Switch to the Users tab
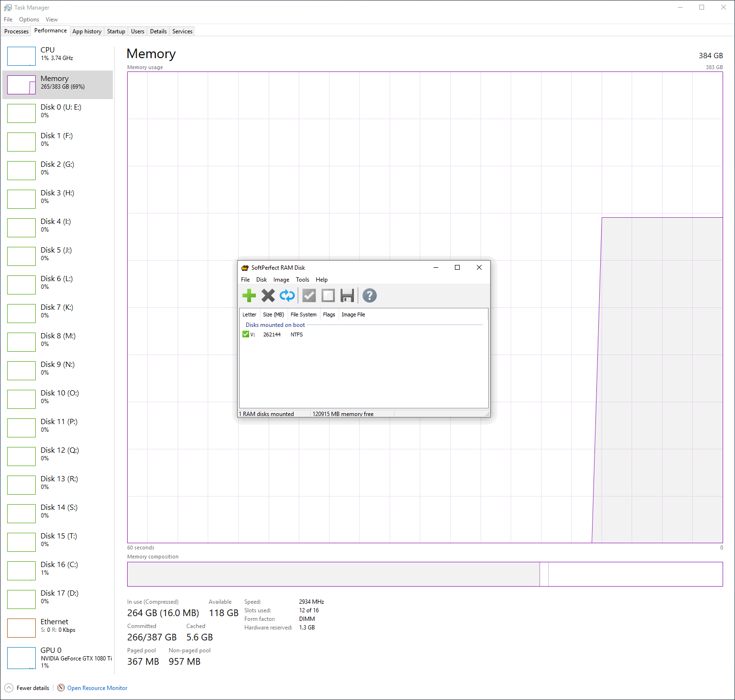The width and height of the screenshot is (735, 700). tap(138, 31)
